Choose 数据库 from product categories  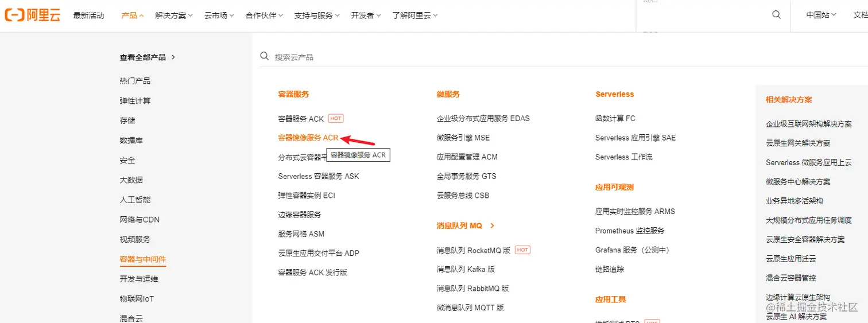131,141
